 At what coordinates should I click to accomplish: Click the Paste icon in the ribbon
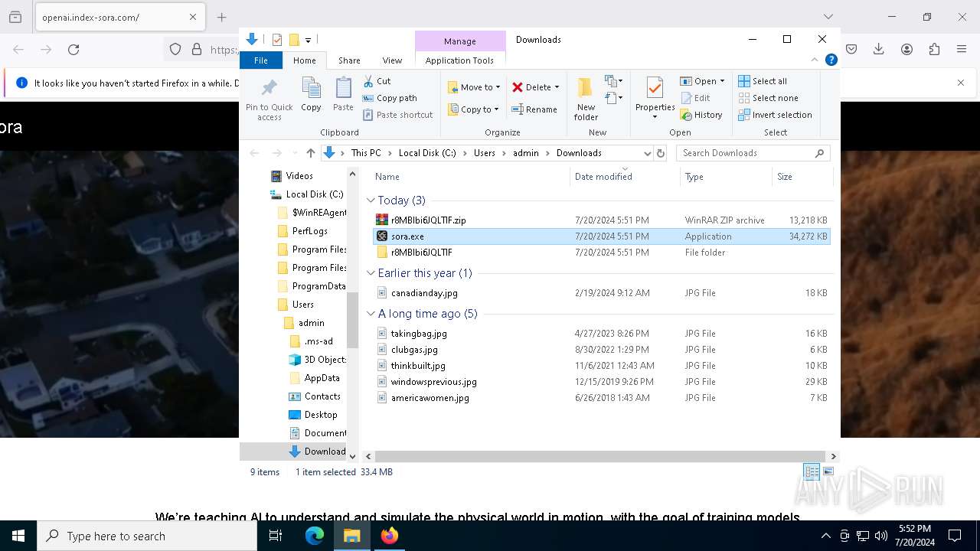(x=343, y=95)
